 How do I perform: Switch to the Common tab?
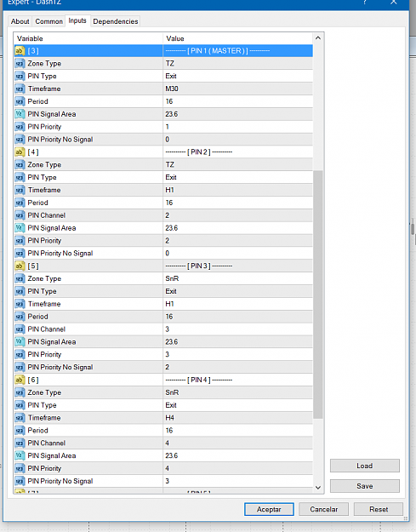click(48, 21)
